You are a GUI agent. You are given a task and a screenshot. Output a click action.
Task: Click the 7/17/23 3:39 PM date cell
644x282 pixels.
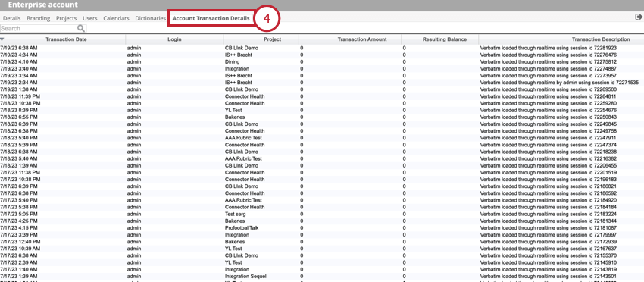(x=18, y=234)
